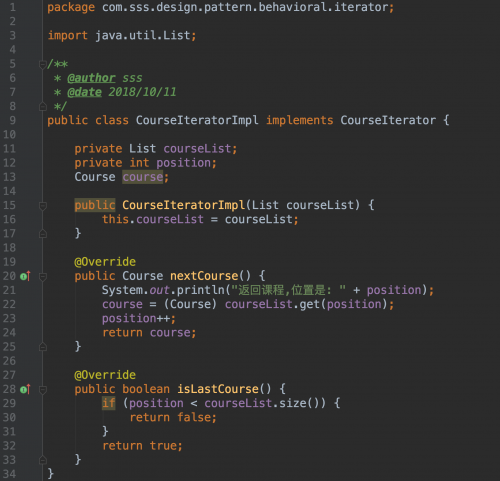Click the first @Override annotation
This screenshot has height=481, width=500.
(x=105, y=262)
